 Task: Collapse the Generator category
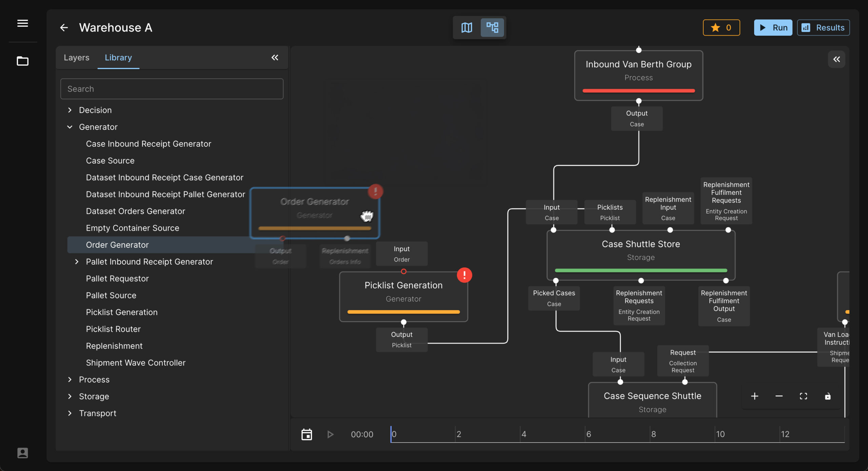point(70,127)
